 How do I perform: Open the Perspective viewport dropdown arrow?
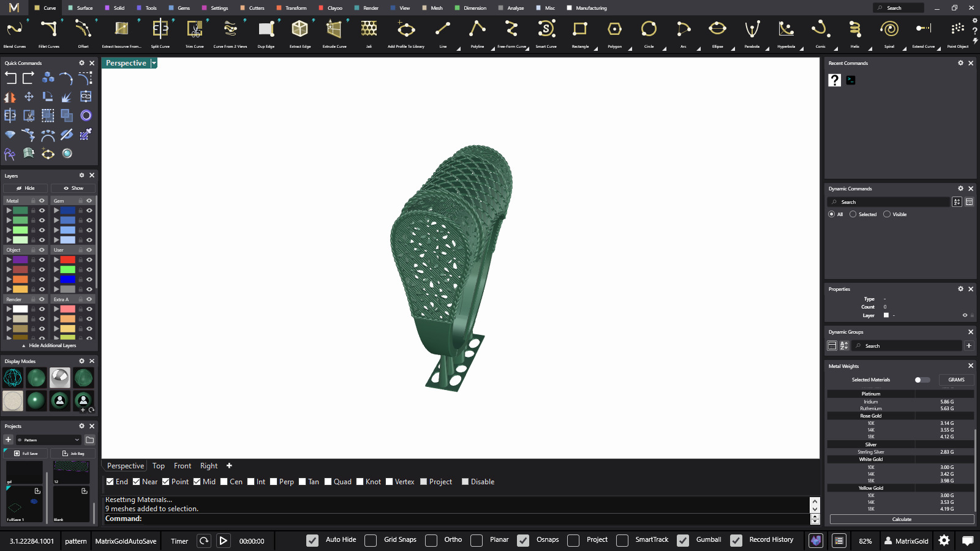pos(154,63)
